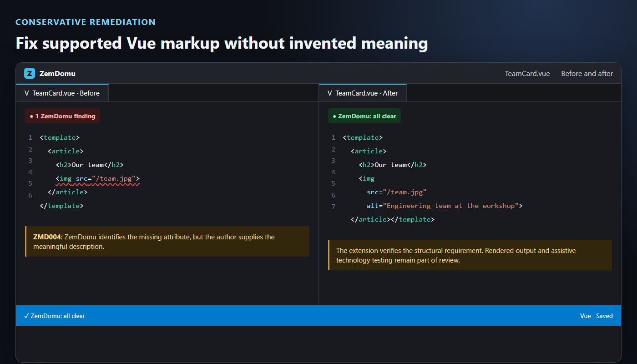Click the Saved status entry

(605, 316)
